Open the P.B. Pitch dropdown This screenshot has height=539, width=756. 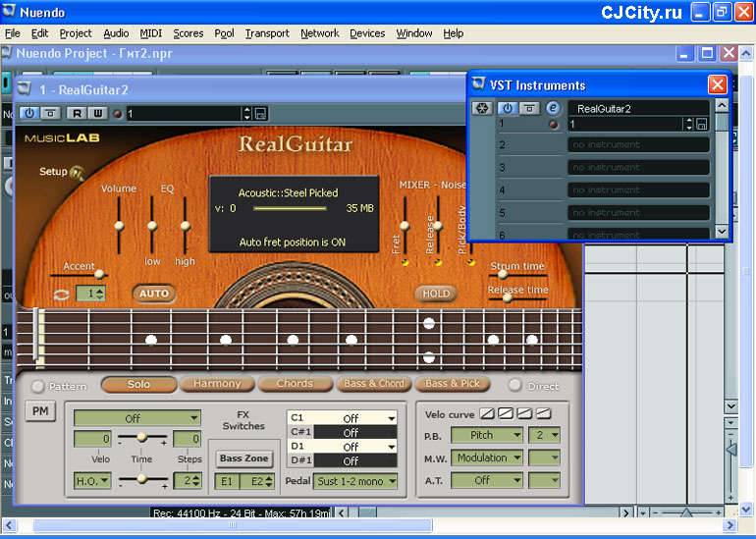point(487,435)
